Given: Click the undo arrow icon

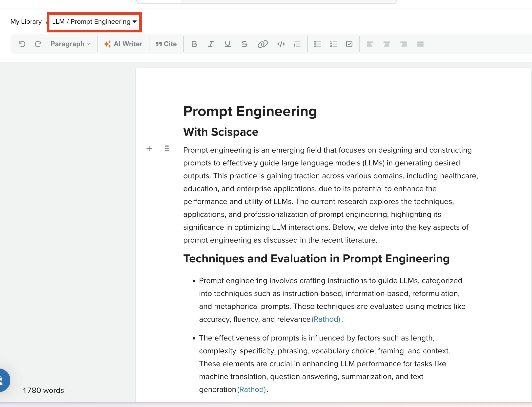Looking at the screenshot, I should click(22, 44).
